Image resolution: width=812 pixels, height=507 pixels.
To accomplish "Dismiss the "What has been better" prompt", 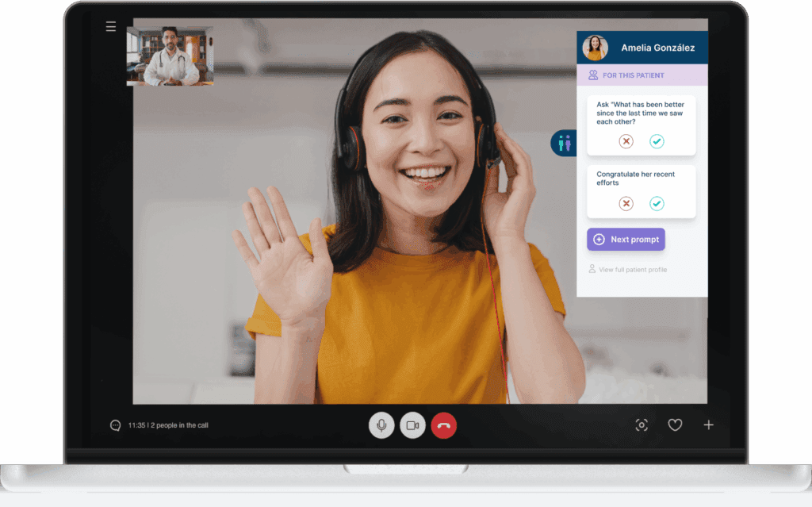I will [626, 141].
